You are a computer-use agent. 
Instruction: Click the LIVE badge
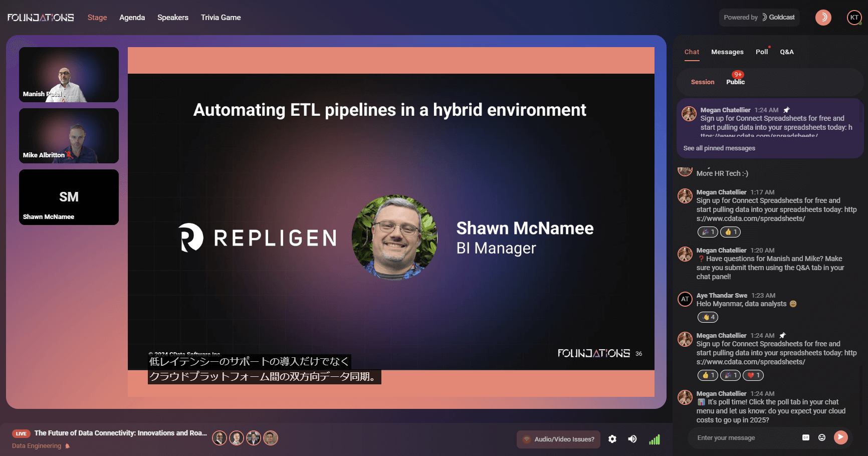tap(21, 434)
